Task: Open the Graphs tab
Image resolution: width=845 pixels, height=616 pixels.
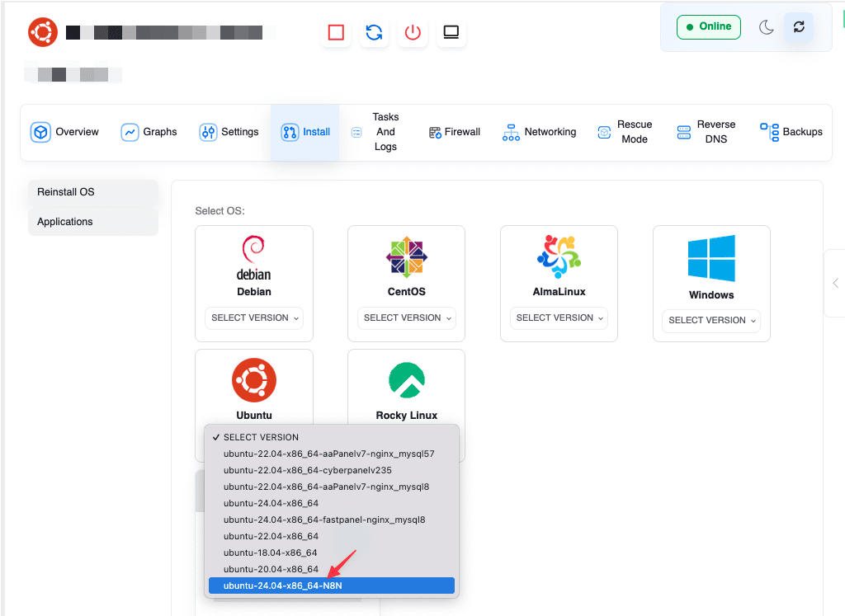Action: [149, 132]
